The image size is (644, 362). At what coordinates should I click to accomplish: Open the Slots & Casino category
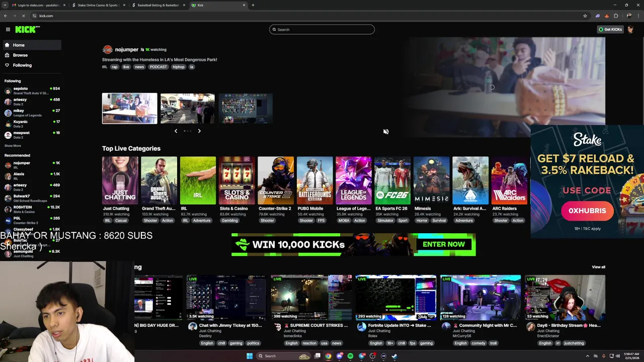coord(236,181)
